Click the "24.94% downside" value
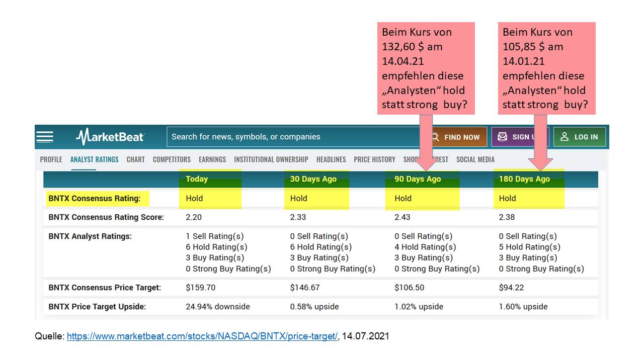 coord(218,307)
